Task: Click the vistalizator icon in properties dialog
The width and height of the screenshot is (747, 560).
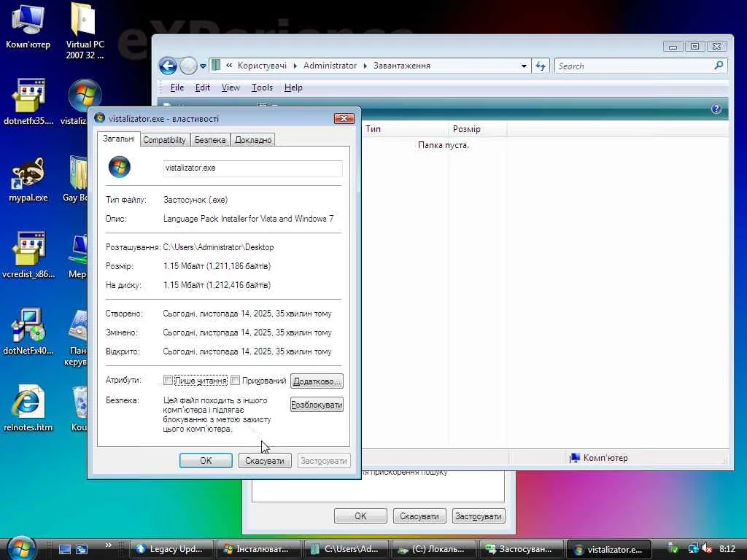Action: pos(119,167)
